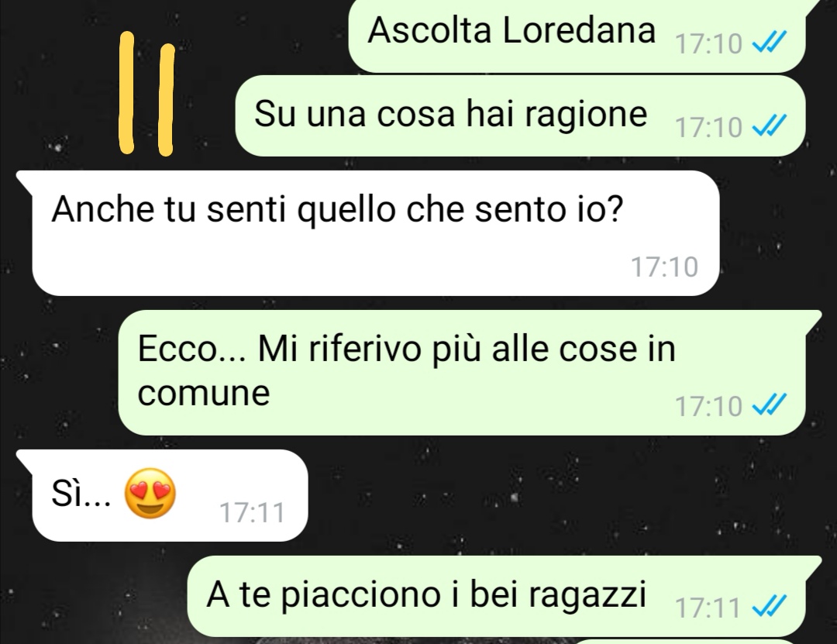Tap the left yellow vertical stroke
837x644 pixels.
(126, 92)
